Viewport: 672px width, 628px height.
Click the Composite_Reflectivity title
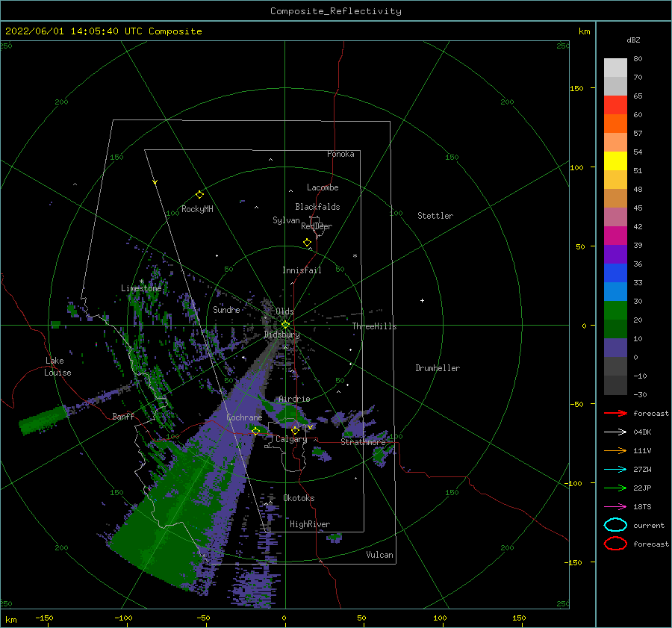(336, 11)
